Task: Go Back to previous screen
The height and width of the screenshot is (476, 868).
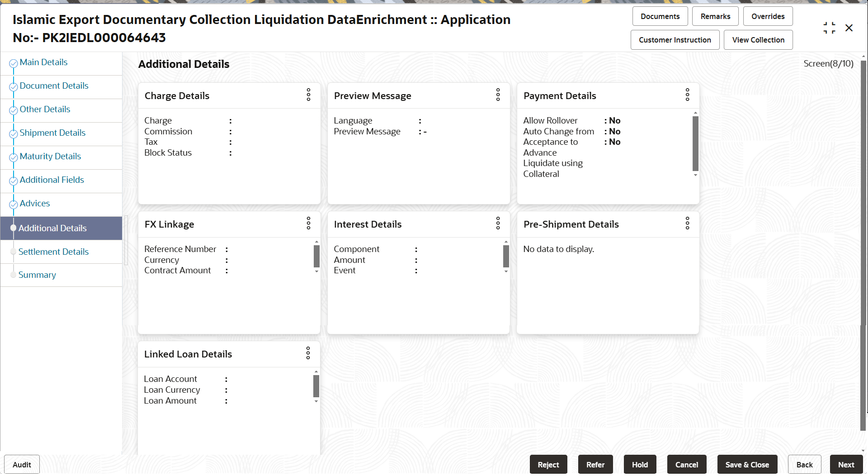Action: (x=804, y=465)
